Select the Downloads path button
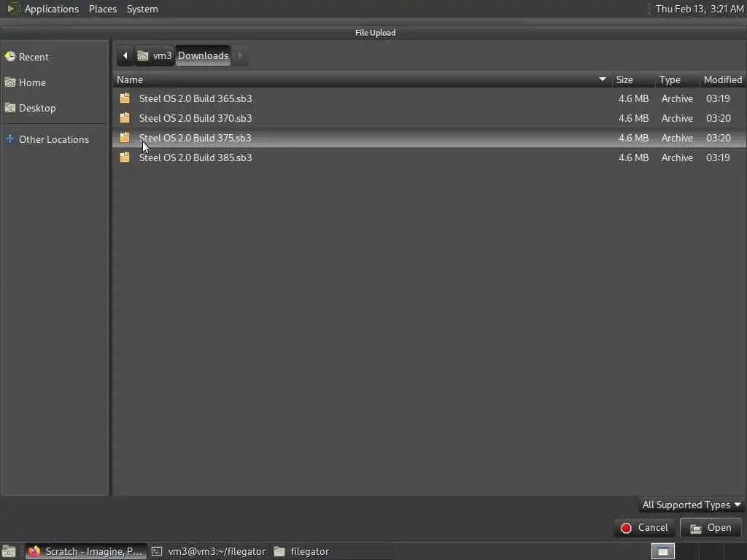The image size is (747, 560). point(203,55)
